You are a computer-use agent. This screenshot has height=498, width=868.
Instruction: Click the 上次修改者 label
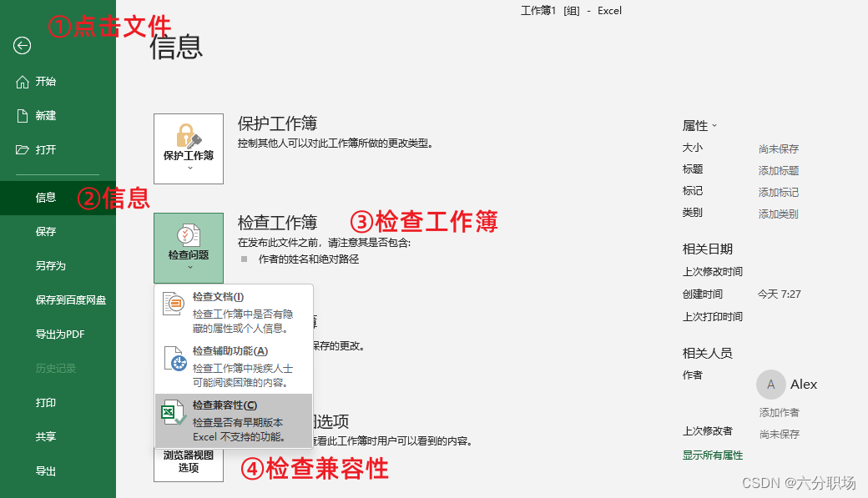pyautogui.click(x=708, y=431)
